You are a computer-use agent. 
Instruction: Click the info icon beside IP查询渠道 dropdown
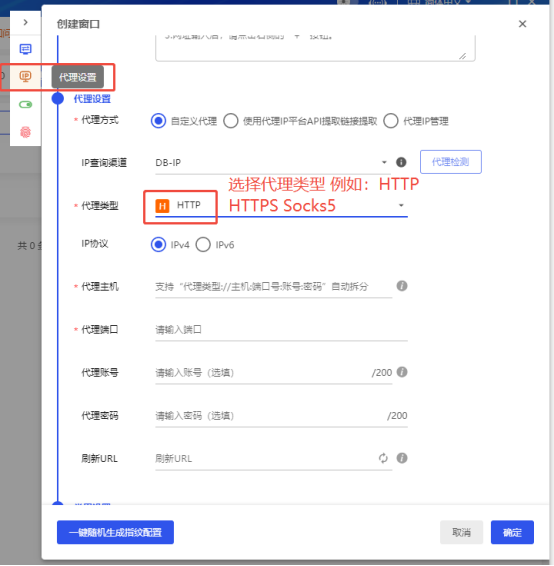point(401,162)
